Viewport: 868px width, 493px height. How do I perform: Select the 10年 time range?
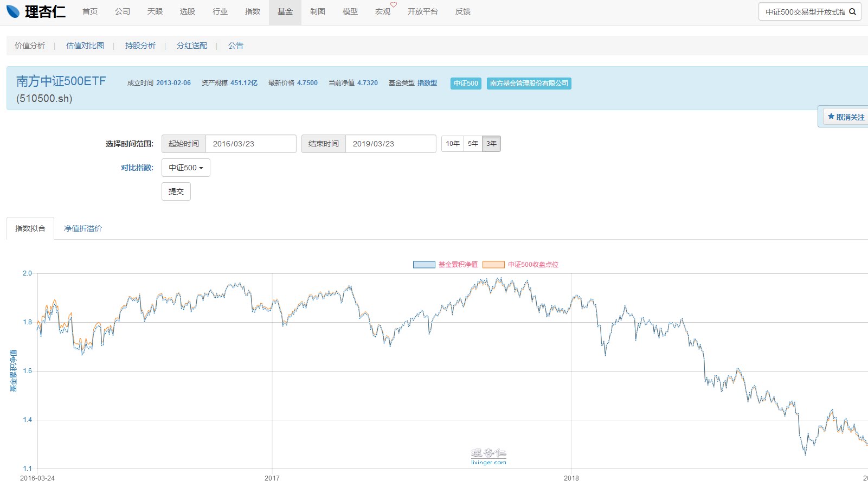pos(453,144)
